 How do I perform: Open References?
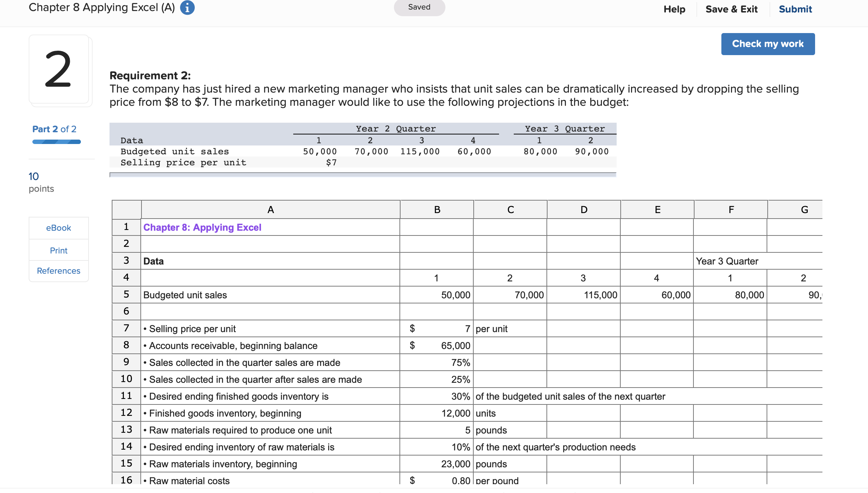pos(58,271)
